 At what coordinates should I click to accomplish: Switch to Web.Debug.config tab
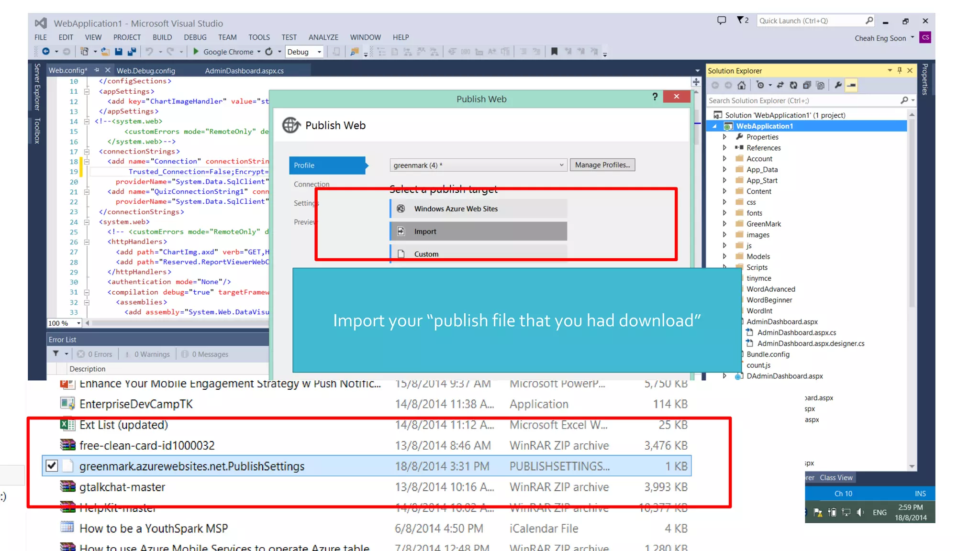coord(146,71)
